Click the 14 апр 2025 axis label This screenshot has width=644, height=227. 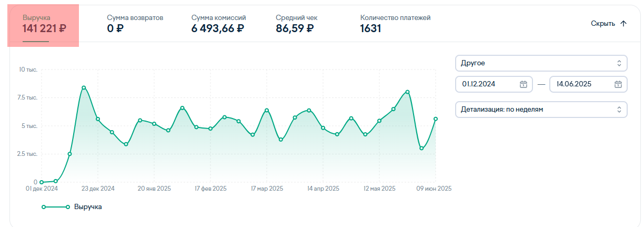tap(323, 189)
